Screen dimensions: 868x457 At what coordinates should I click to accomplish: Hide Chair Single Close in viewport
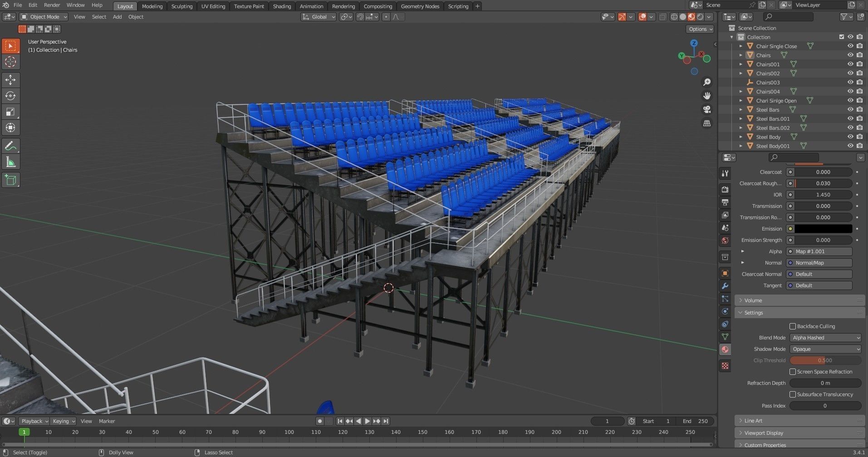tap(850, 46)
